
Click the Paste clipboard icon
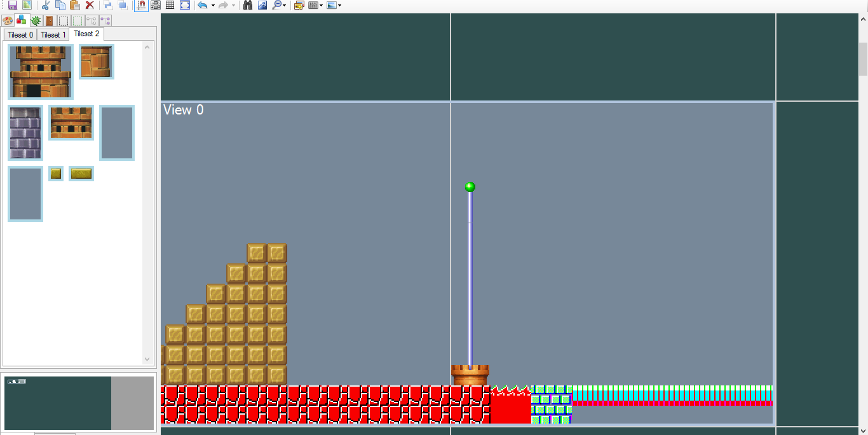click(x=75, y=5)
